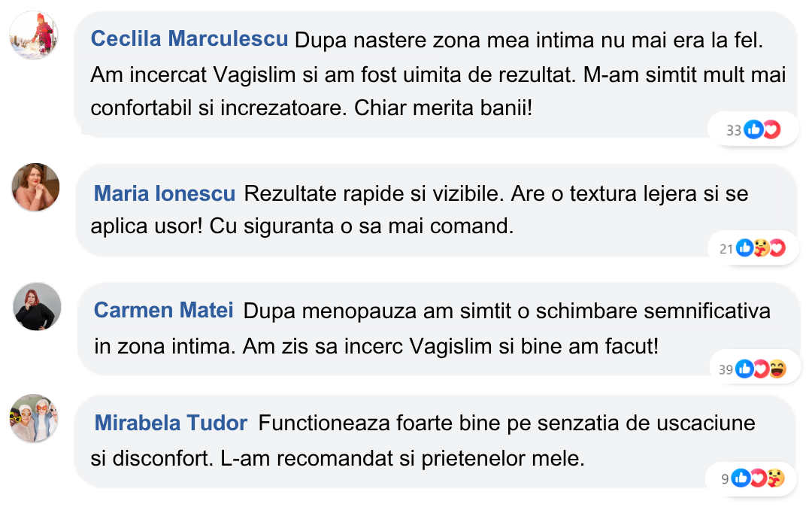812x513 pixels.
Task: Click the heart reaction on Carmen Matei's comment
Action: [761, 369]
